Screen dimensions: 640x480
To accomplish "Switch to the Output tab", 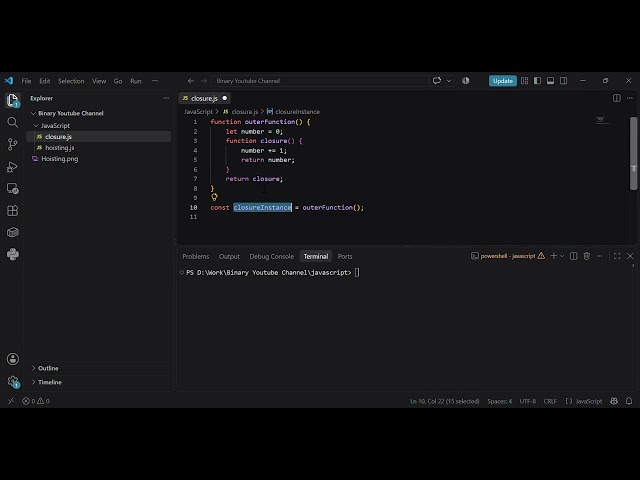I will pyautogui.click(x=229, y=256).
